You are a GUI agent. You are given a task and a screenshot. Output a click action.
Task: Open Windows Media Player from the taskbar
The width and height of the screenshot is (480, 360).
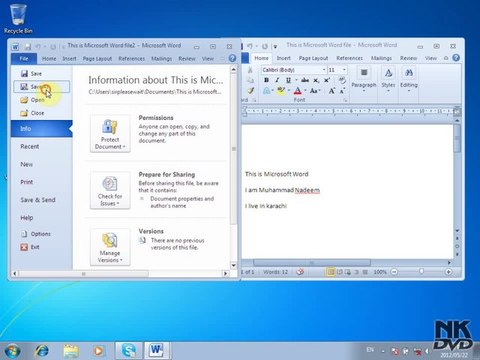(x=98, y=351)
